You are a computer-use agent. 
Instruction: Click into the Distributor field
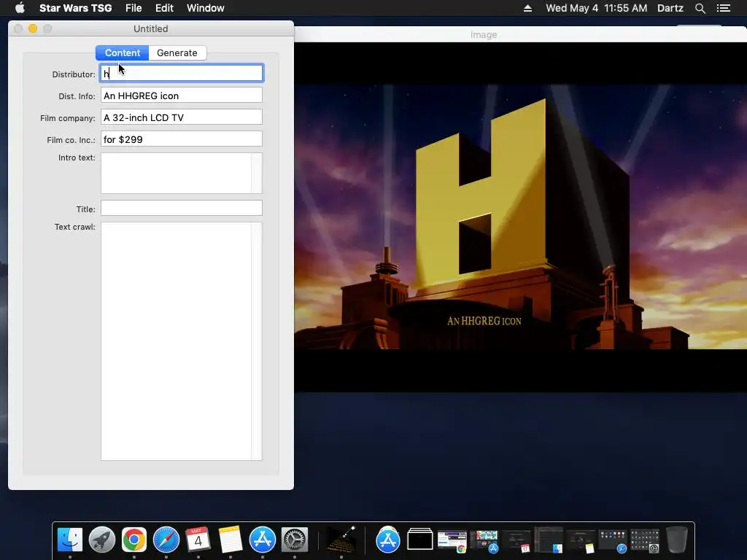(x=182, y=74)
